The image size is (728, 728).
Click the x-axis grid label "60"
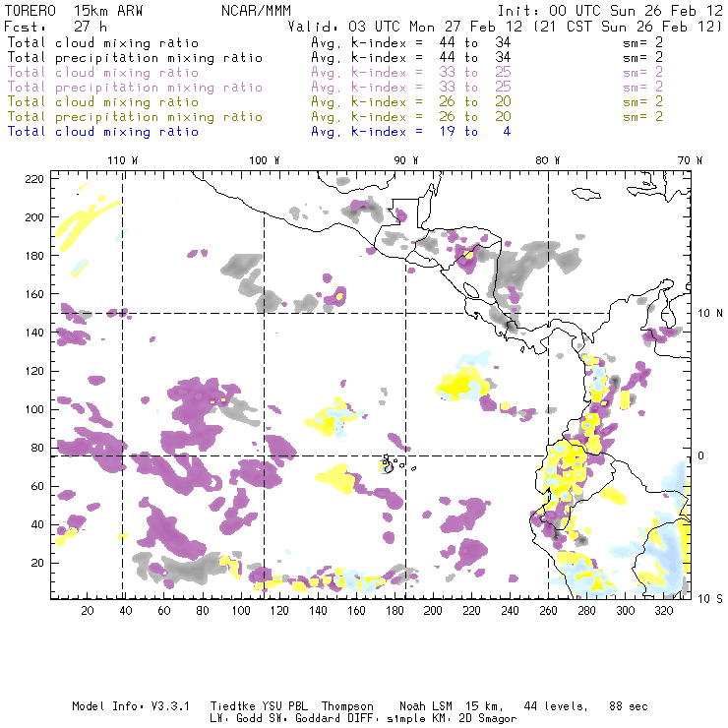point(164,611)
